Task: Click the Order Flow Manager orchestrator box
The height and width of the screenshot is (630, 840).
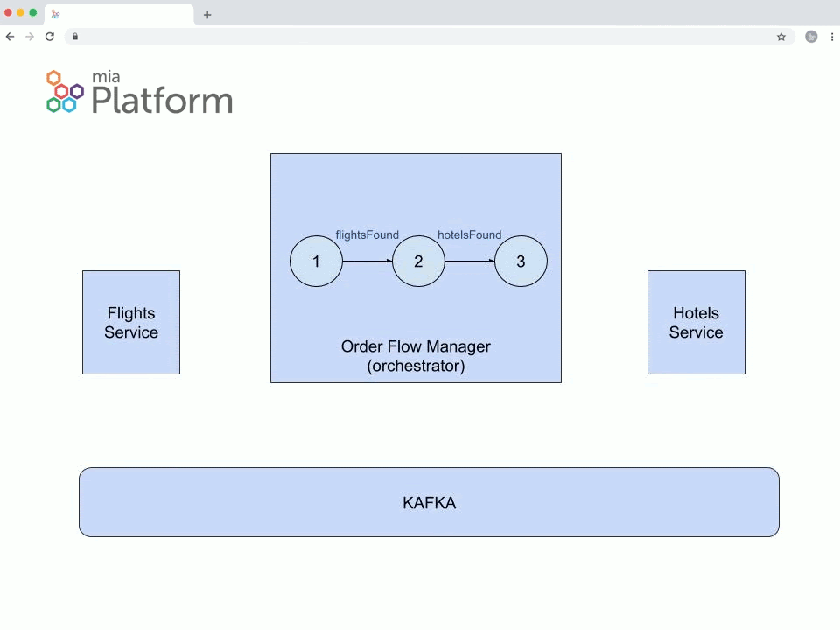Action: coord(416,356)
